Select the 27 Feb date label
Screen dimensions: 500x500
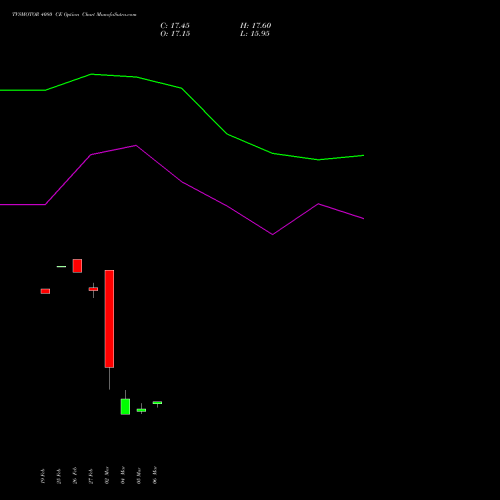(91, 476)
